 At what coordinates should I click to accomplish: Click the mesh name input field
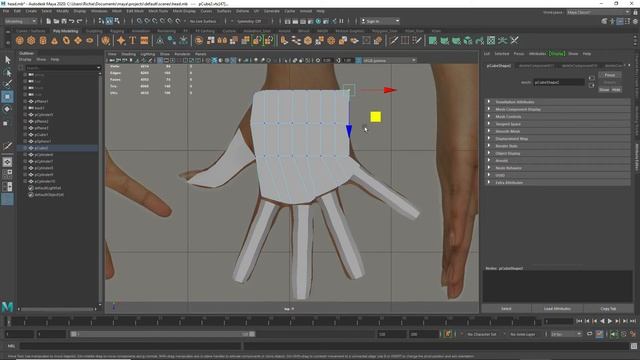[559, 82]
